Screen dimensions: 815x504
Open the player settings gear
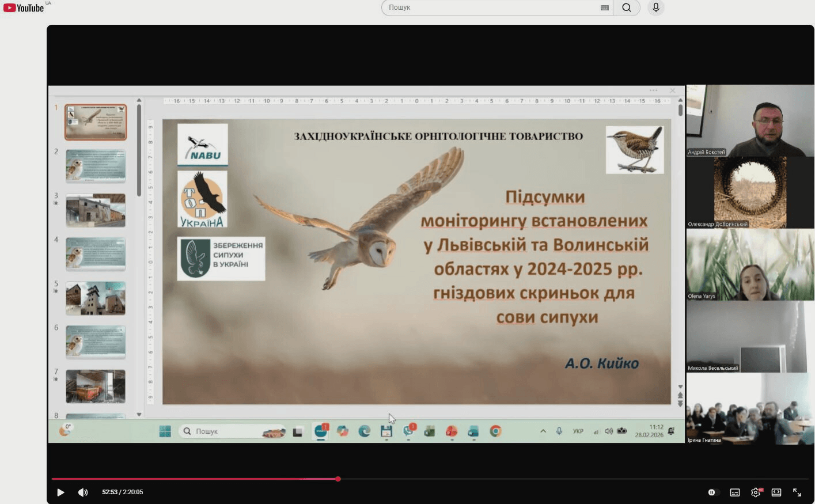click(756, 492)
